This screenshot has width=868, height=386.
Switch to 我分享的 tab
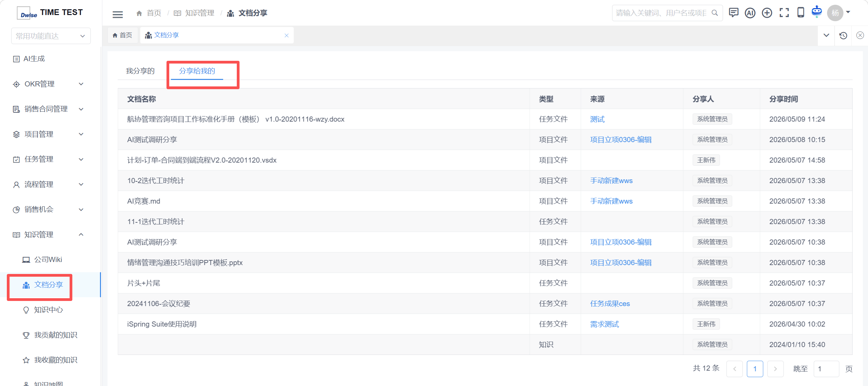(x=140, y=71)
